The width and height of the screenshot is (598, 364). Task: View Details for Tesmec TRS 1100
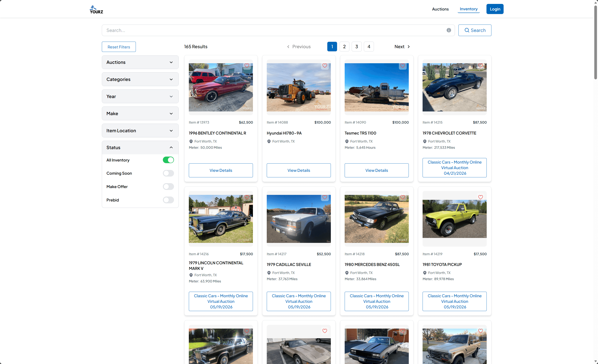(376, 170)
